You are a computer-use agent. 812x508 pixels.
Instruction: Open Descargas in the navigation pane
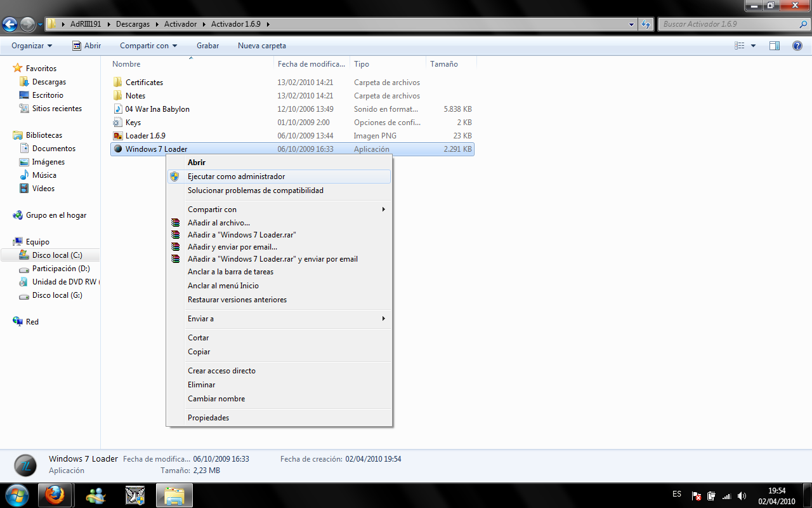[x=49, y=82]
